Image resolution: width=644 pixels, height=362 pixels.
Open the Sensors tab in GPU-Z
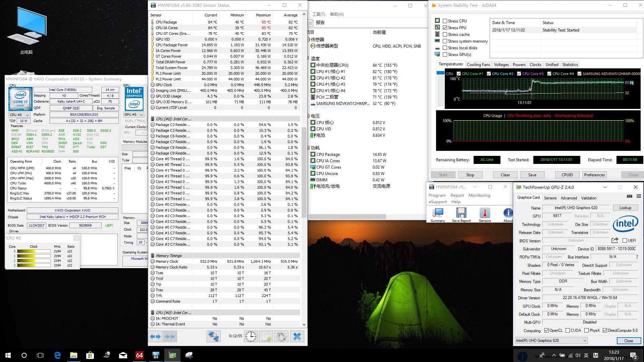pyautogui.click(x=550, y=198)
